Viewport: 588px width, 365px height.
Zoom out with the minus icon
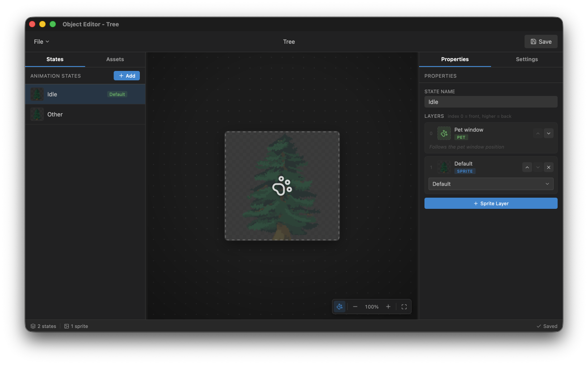point(355,307)
